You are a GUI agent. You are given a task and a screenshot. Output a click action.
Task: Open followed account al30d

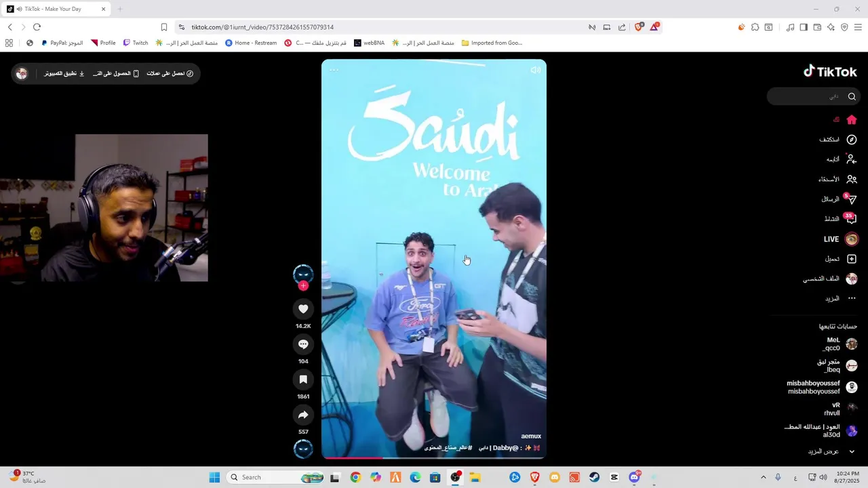coord(821,431)
